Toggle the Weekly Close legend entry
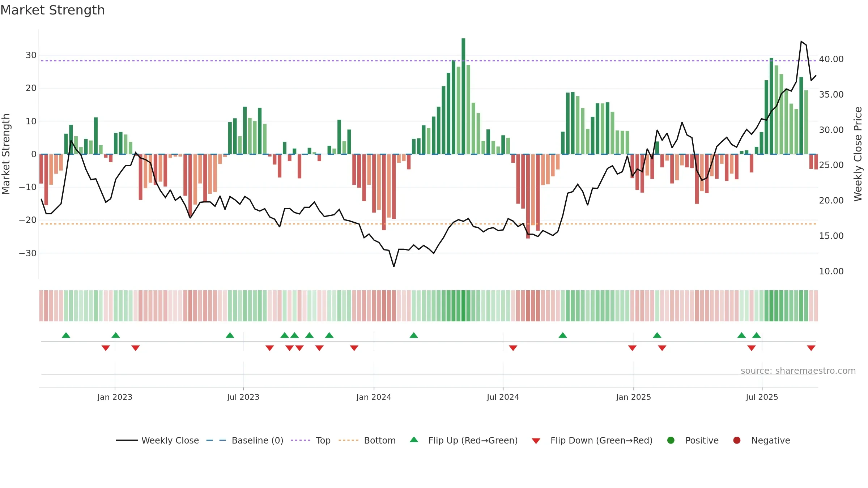 (x=157, y=440)
